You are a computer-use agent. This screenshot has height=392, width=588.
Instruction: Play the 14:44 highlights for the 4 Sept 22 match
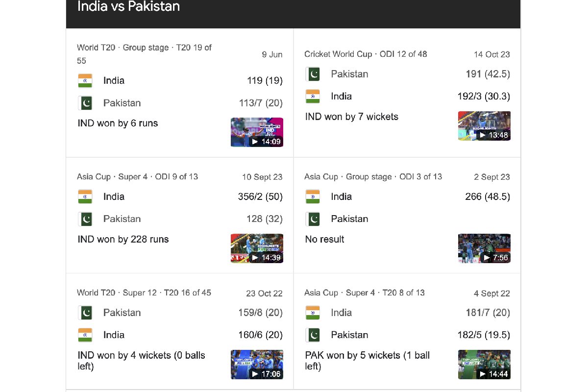(x=484, y=365)
